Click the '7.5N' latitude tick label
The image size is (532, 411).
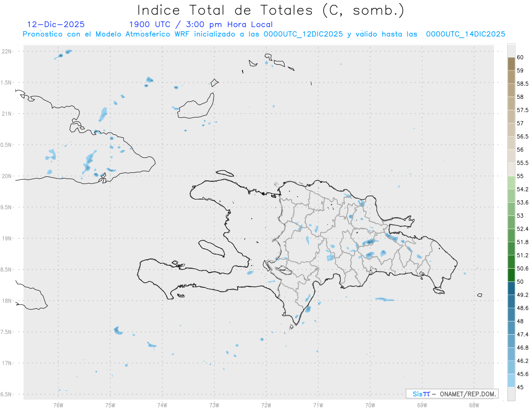pyautogui.click(x=7, y=332)
